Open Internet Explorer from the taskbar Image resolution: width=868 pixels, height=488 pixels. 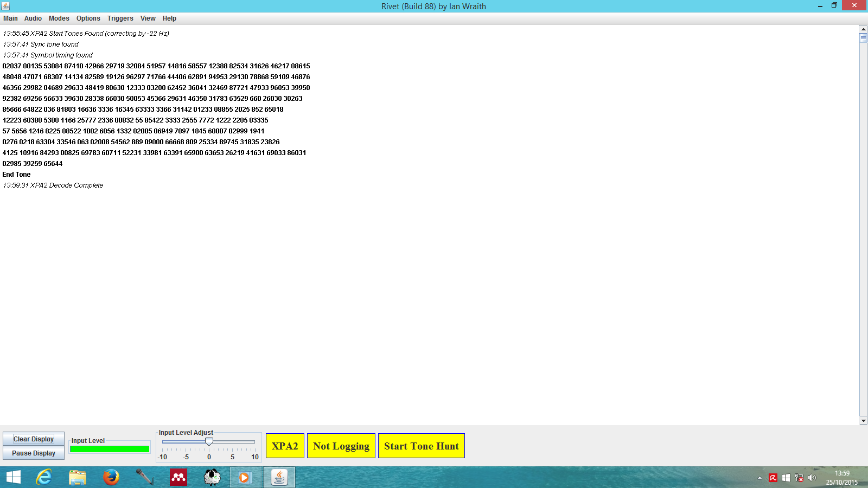point(44,477)
